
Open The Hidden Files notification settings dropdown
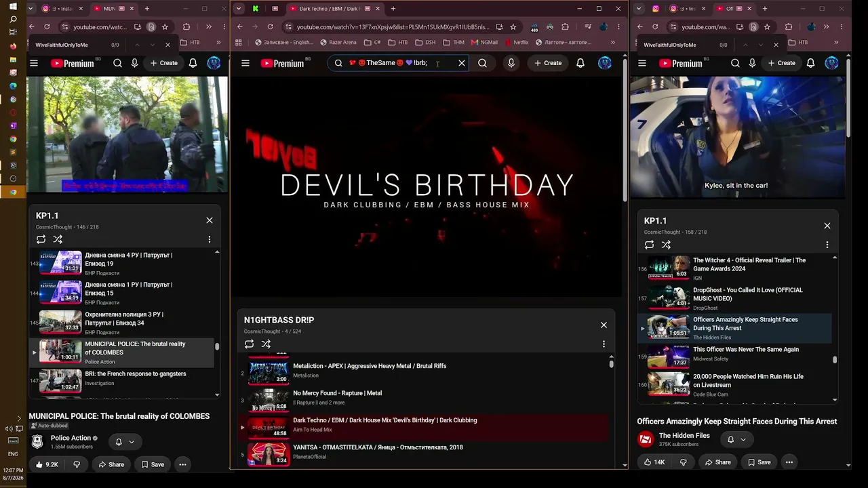pyautogui.click(x=737, y=439)
